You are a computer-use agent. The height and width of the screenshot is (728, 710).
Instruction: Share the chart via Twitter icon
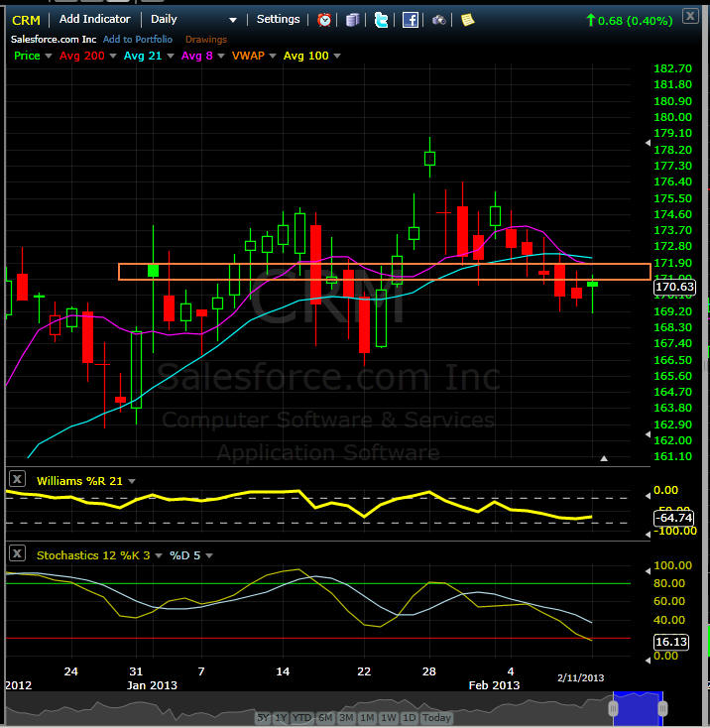(x=381, y=19)
